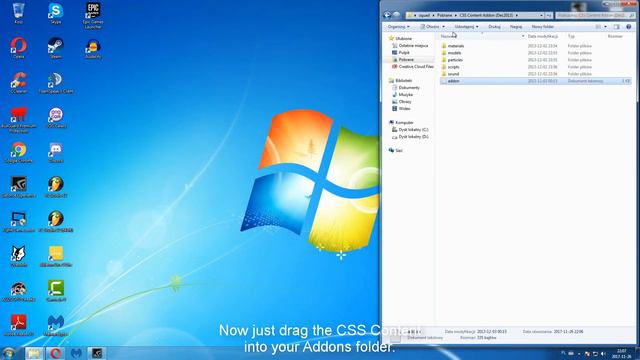The width and height of the screenshot is (640, 360).
Task: Open the Steam desktop shortcut
Action: coord(56,47)
